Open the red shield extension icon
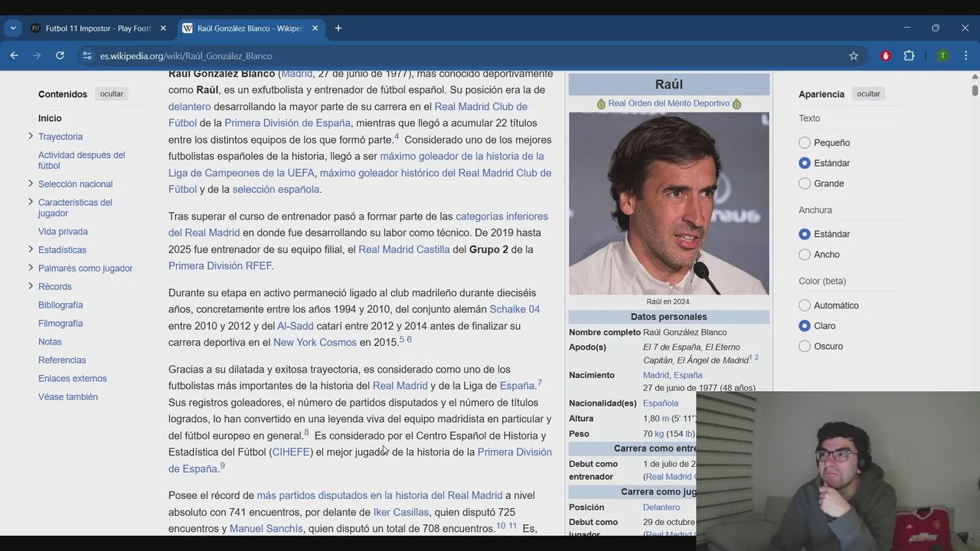 (886, 56)
